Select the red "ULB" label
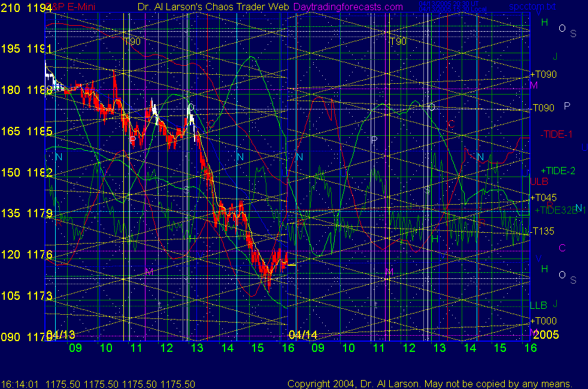Viewport: 588px width, 389px height. [539, 182]
